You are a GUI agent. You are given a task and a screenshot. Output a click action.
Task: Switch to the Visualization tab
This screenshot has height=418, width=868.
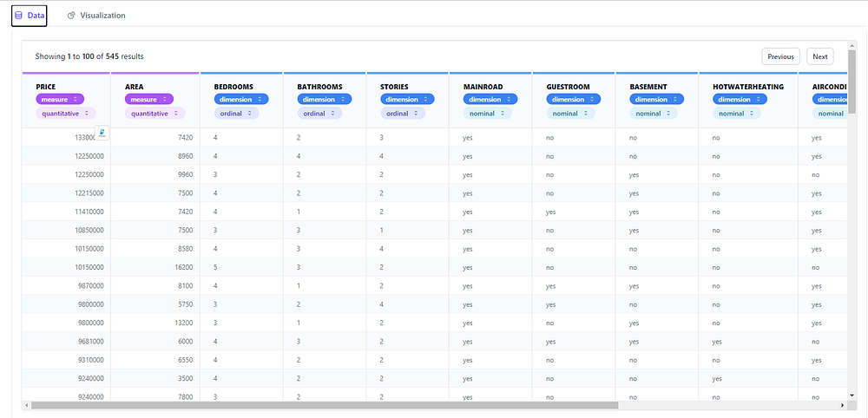96,16
